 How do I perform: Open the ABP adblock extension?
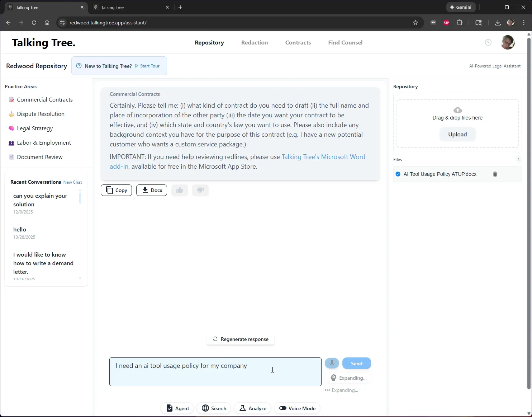[x=446, y=23]
